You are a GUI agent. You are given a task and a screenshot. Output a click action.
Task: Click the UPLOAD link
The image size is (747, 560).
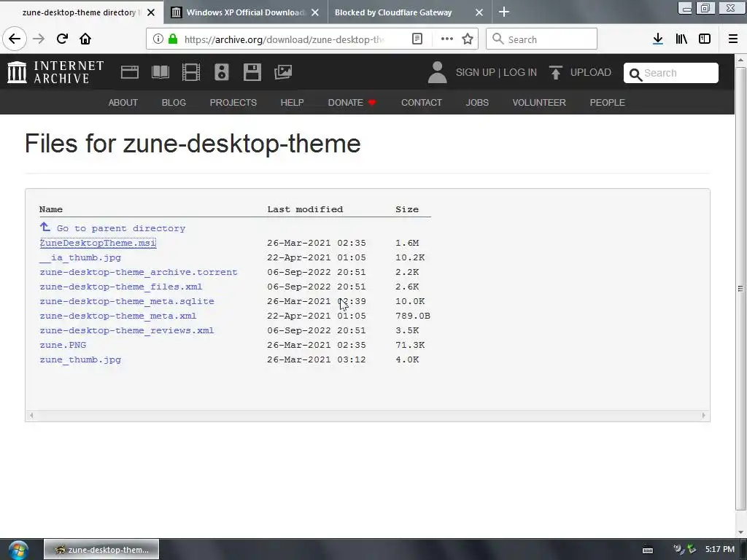click(591, 72)
